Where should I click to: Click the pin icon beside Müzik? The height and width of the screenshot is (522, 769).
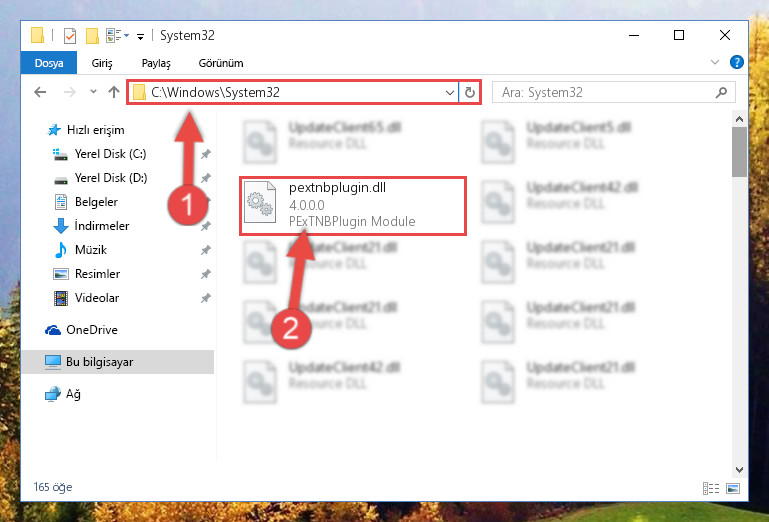(x=205, y=250)
